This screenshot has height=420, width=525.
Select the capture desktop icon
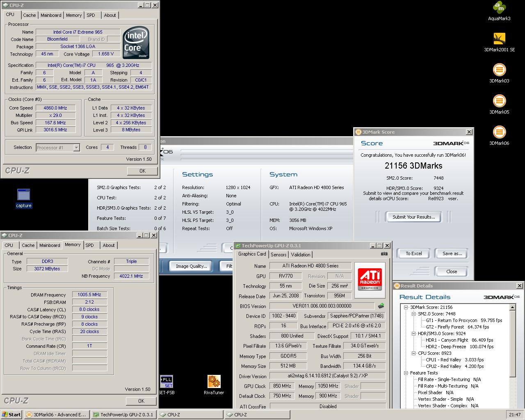[x=24, y=198]
